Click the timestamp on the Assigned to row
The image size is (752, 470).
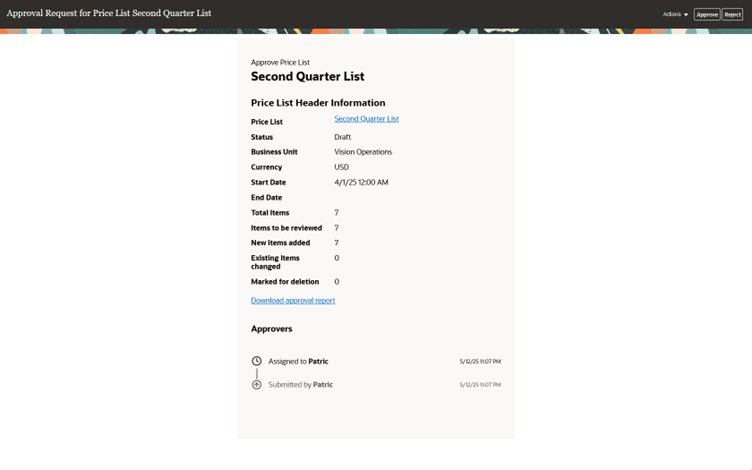[x=480, y=361]
